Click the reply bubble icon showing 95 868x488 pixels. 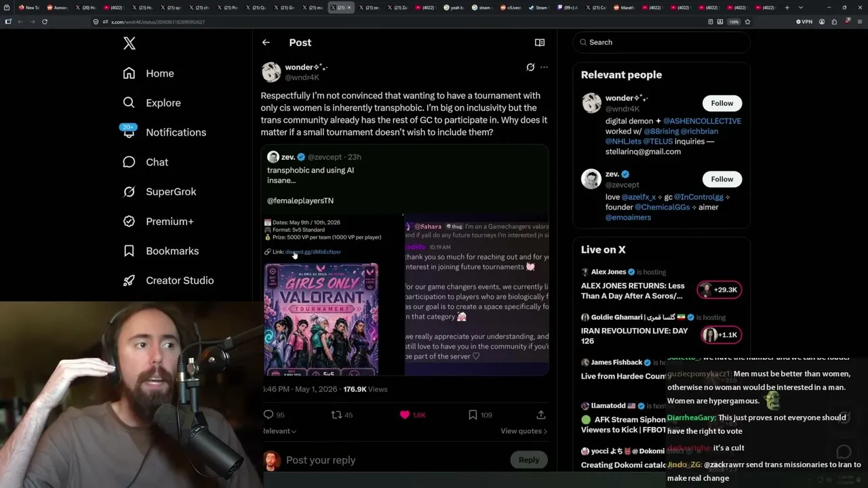point(269,415)
